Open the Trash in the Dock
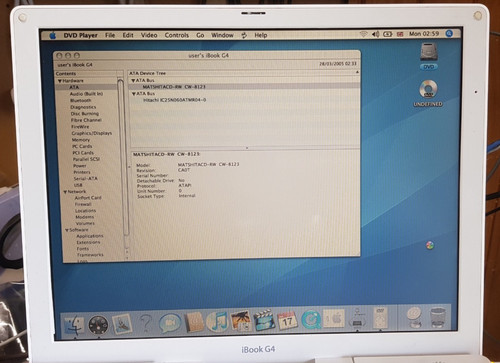500x363 pixels. point(438,317)
